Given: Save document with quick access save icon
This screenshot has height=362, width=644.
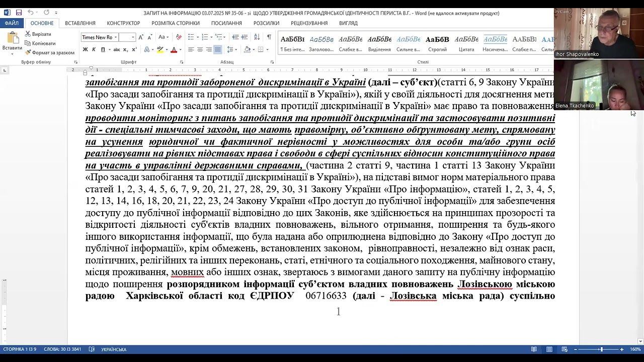Looking at the screenshot, I should click(x=19, y=12).
